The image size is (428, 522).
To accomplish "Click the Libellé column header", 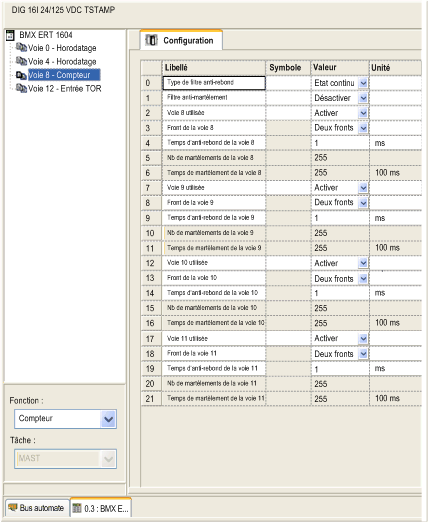I will [x=214, y=68].
